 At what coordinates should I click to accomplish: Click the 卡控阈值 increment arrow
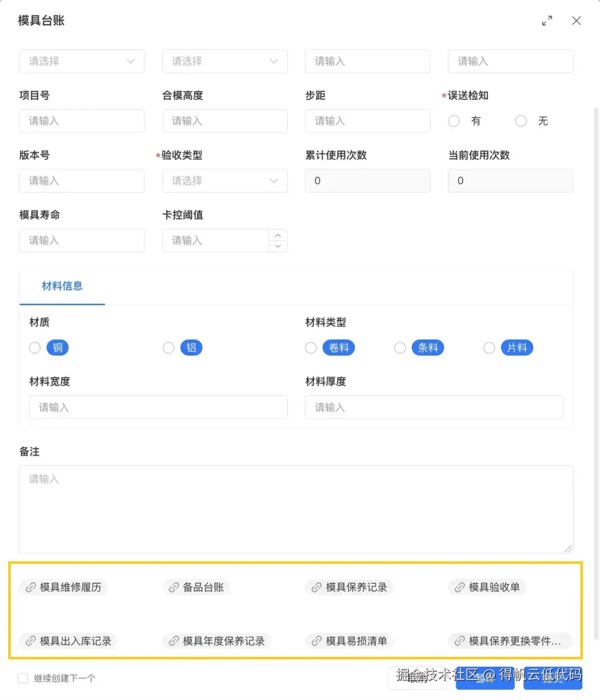(x=278, y=235)
